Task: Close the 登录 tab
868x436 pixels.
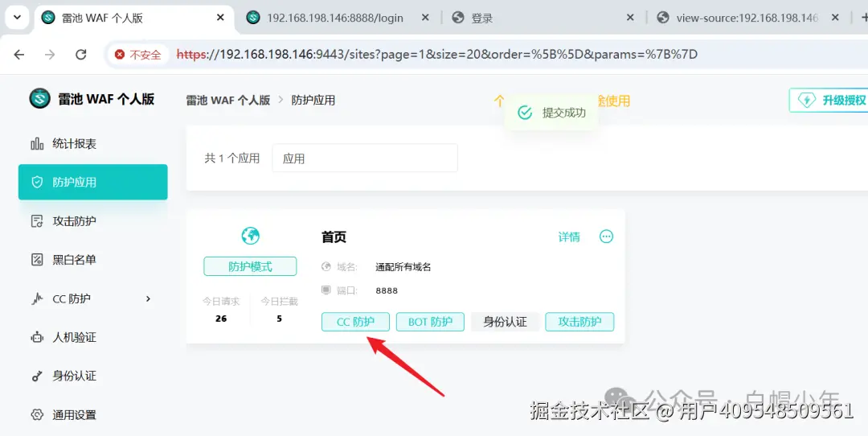Action: (630, 18)
